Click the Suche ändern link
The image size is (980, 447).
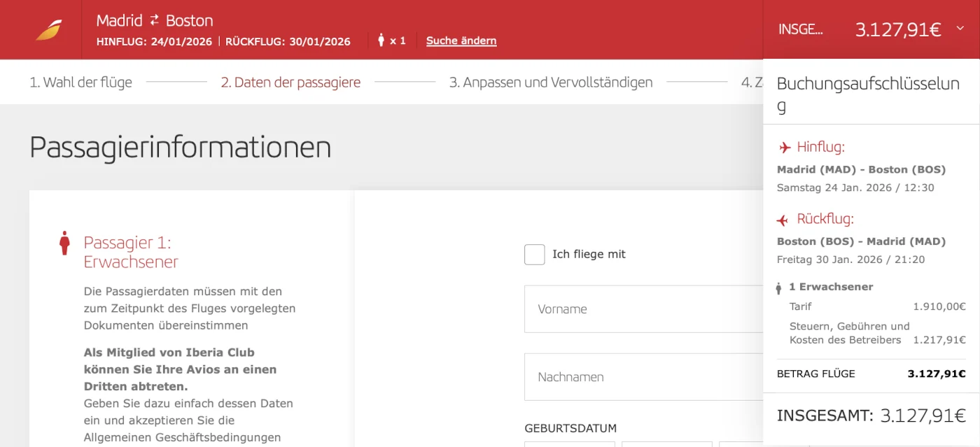461,41
